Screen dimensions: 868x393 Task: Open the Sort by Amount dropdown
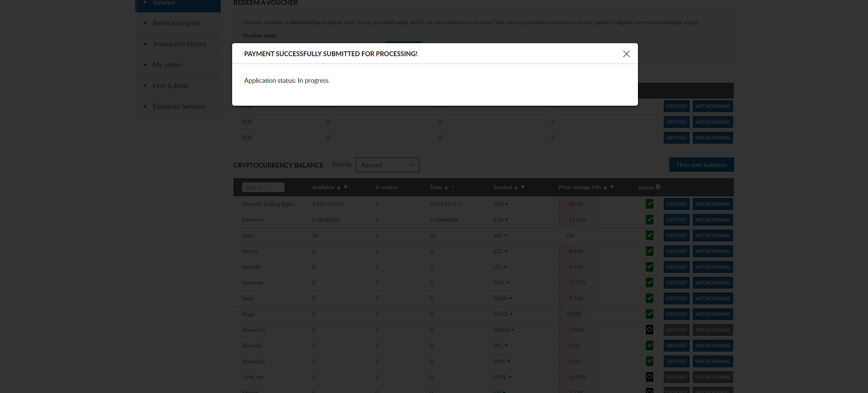[387, 165]
